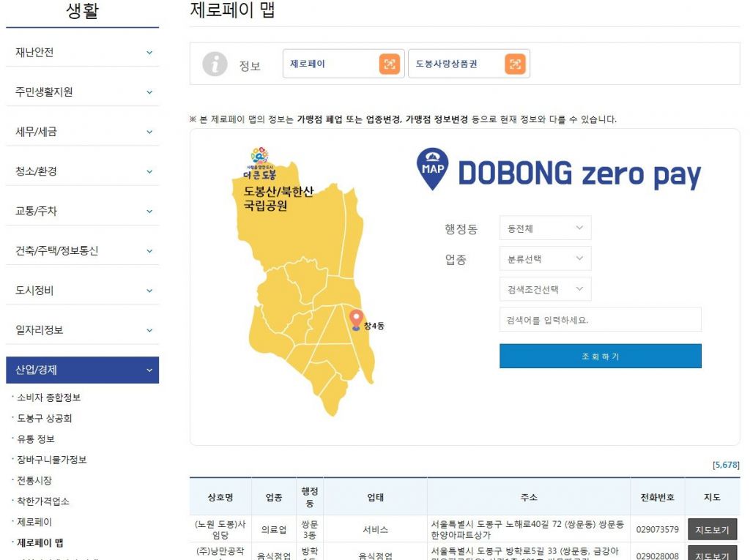Open the 전통시장 submenu link
750x560 pixels.
point(34,481)
